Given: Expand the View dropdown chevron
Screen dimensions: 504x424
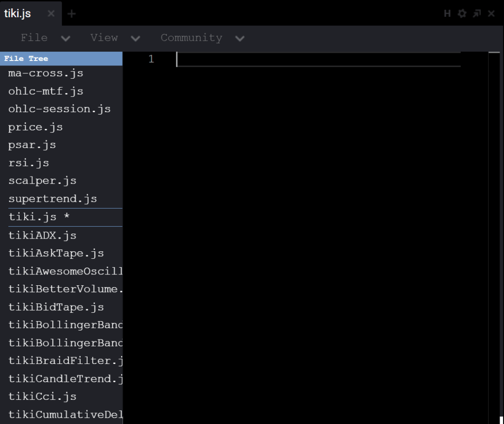Looking at the screenshot, I should (x=136, y=38).
